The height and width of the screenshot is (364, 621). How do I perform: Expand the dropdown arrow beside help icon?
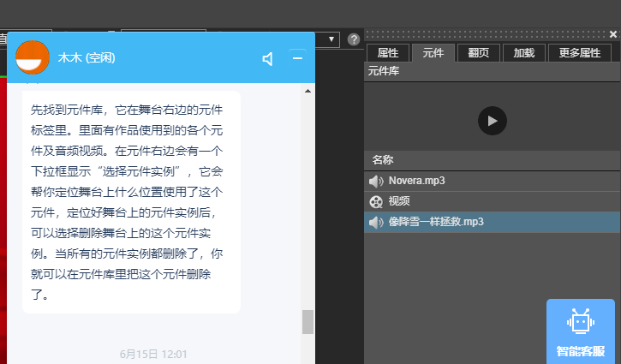coord(331,39)
